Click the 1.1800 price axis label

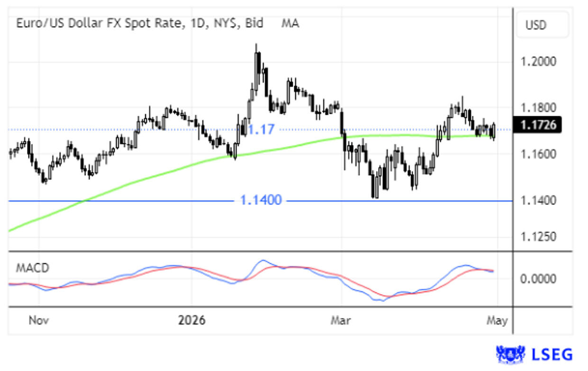point(538,108)
